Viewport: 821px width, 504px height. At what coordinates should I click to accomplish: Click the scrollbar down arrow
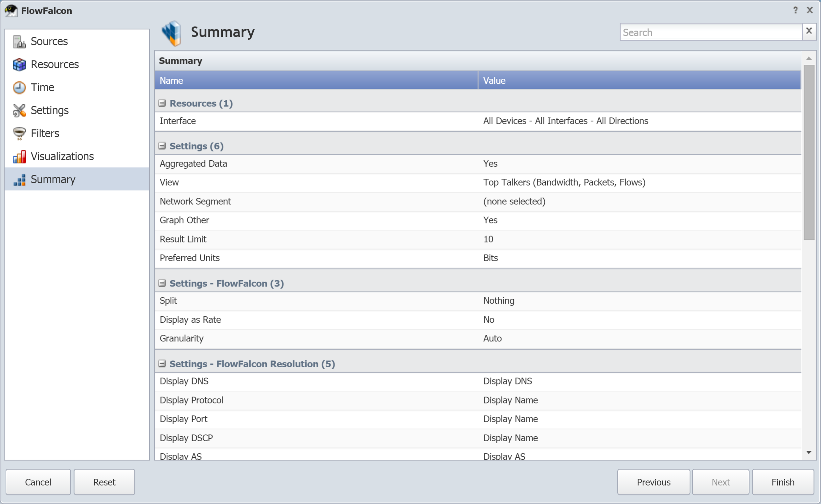click(809, 452)
